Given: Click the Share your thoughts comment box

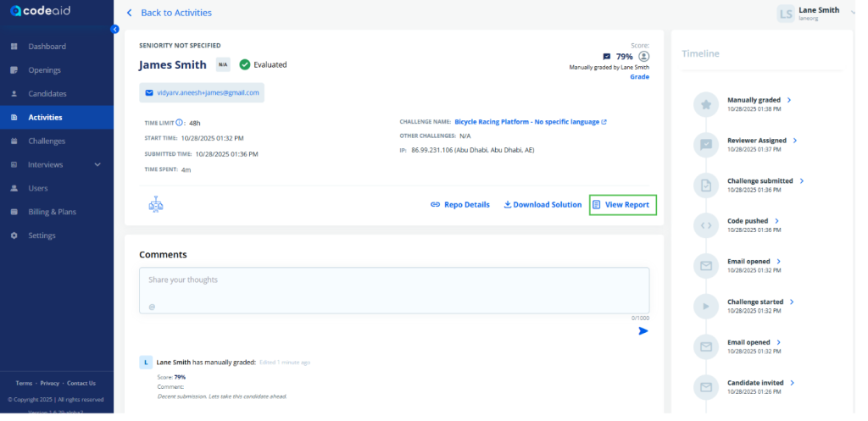Looking at the screenshot, I should [394, 291].
